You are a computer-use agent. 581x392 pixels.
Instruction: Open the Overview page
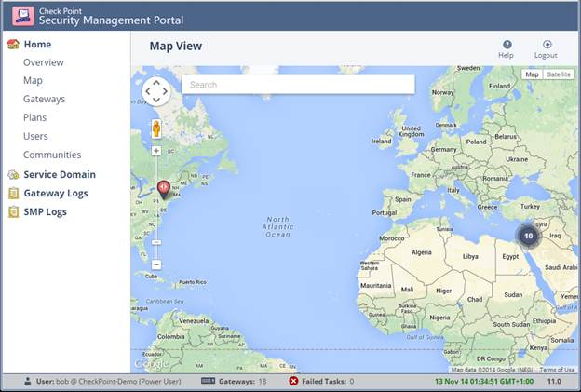coord(44,62)
